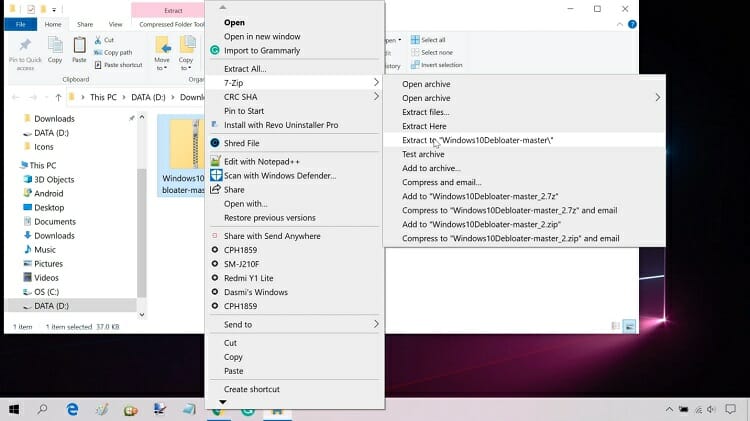Image resolution: width=750 pixels, height=421 pixels.
Task: Select the Extract contextual tab
Action: click(173, 11)
